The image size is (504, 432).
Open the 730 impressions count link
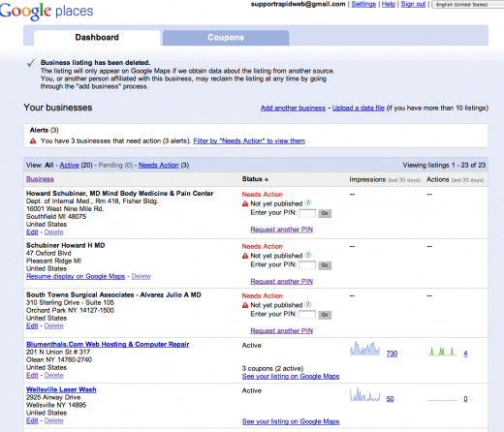pos(392,354)
